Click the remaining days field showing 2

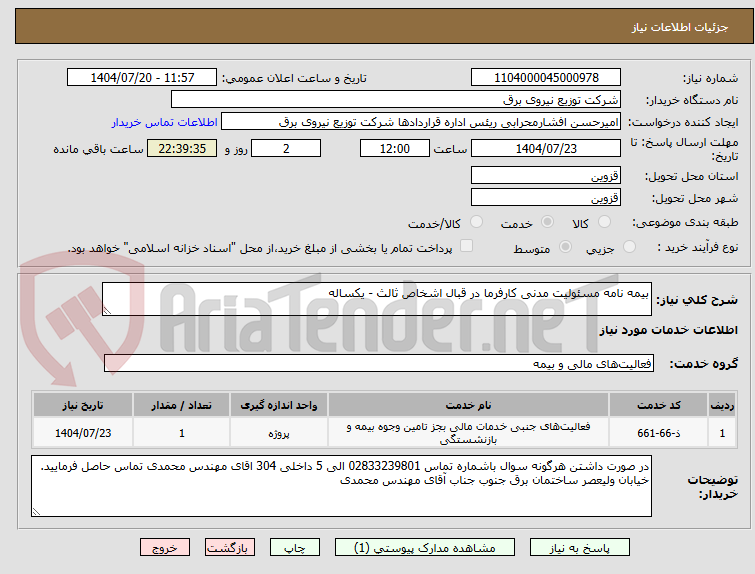coord(286,148)
